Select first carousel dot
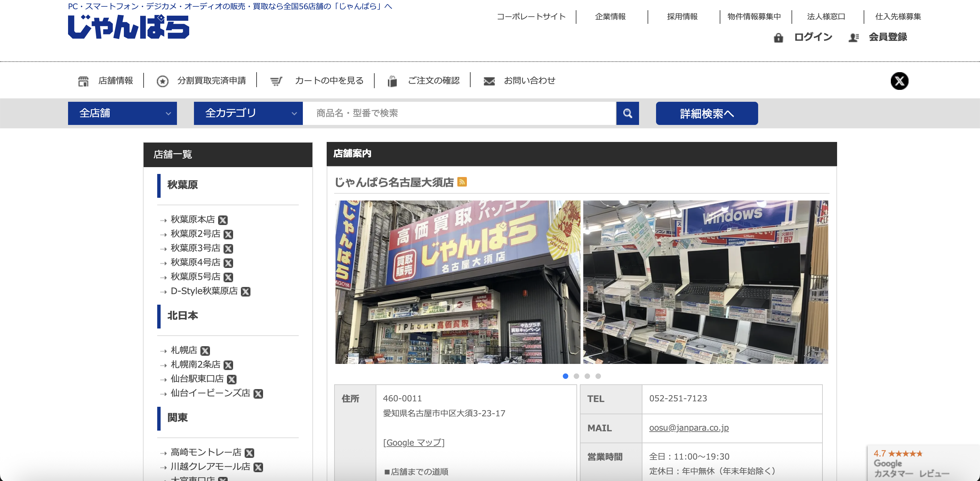980x481 pixels. [x=565, y=376]
